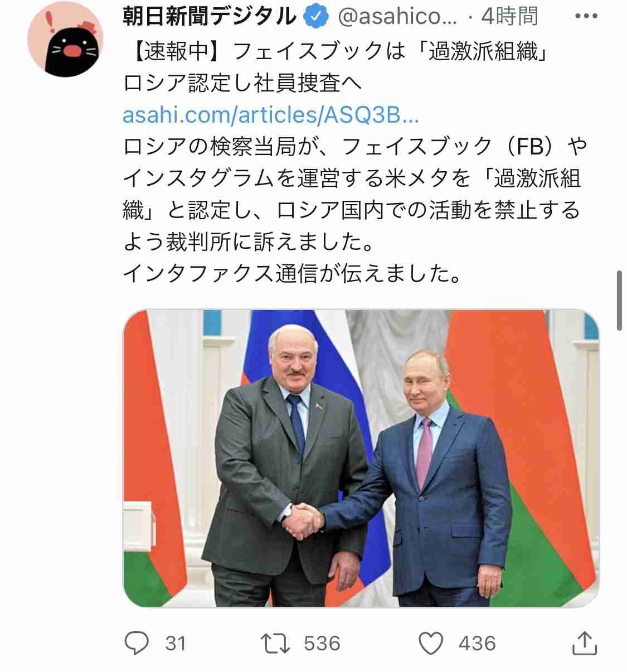Open the reply speech bubble icon

click(137, 643)
